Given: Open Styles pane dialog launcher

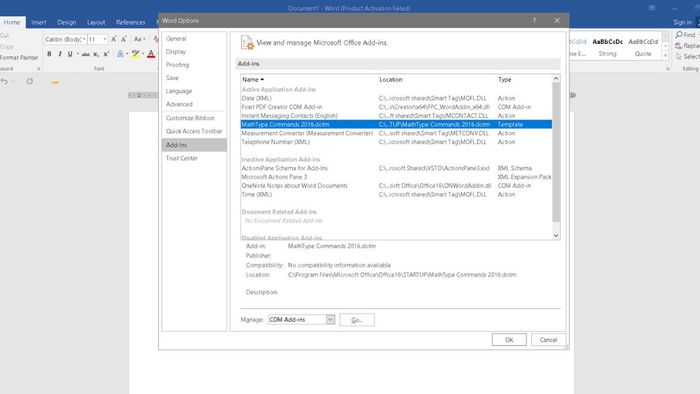Looking at the screenshot, I should tap(668, 69).
